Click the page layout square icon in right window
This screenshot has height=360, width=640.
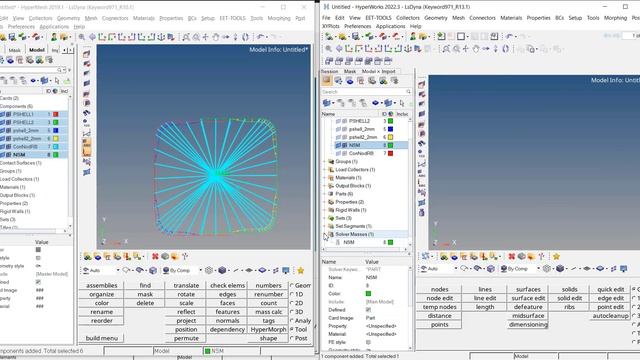point(461,36)
